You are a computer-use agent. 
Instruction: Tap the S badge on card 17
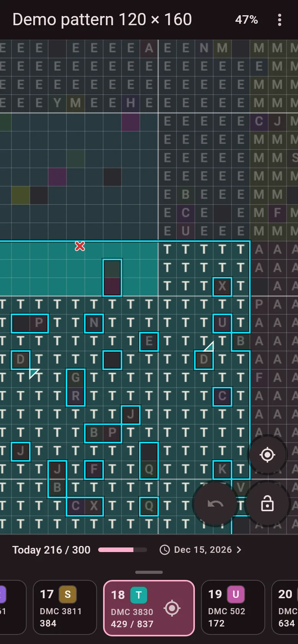click(68, 594)
